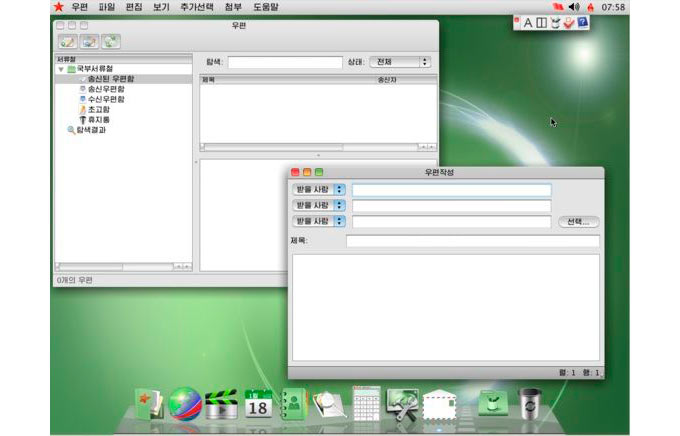The width and height of the screenshot is (680, 436).
Task: Open the calculator from the dock
Action: click(x=366, y=403)
